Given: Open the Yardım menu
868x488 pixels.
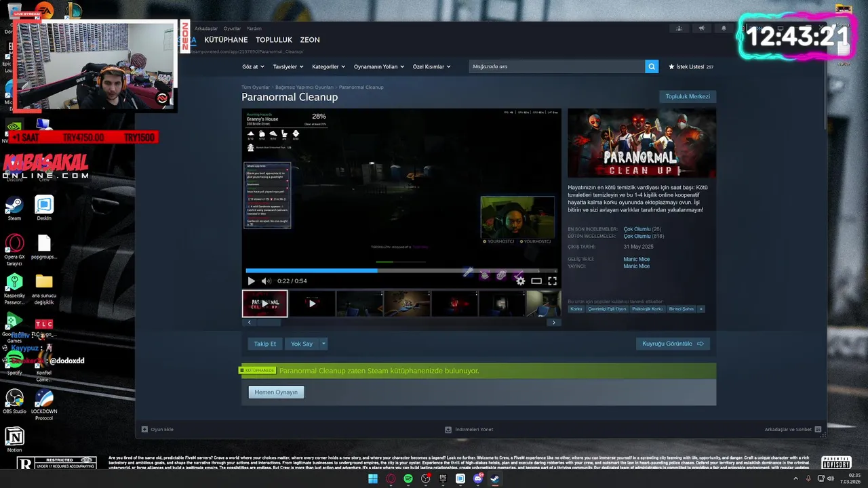Looking at the screenshot, I should point(254,28).
